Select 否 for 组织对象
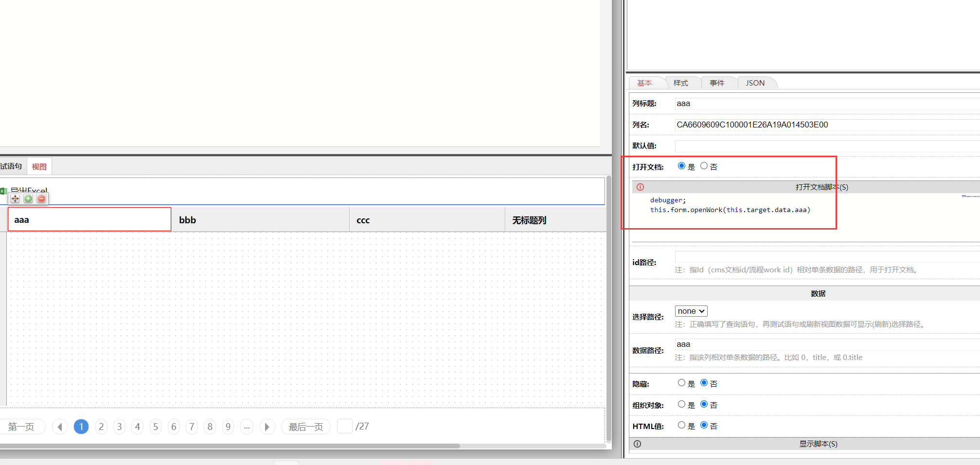 coord(704,404)
